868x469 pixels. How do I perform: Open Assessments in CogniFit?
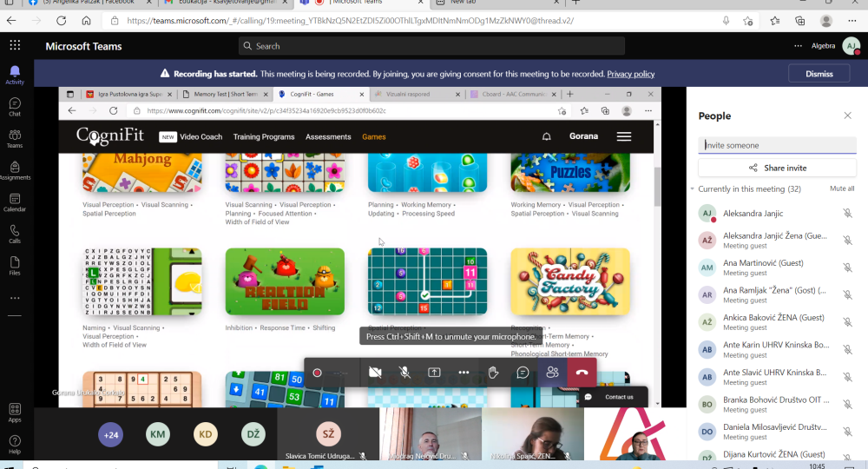328,136
